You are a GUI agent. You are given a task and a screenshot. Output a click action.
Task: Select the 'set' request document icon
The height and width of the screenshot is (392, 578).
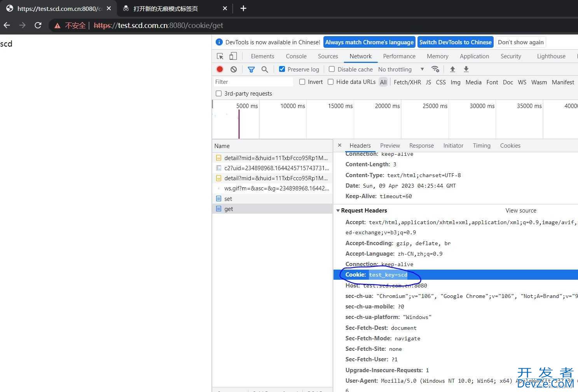218,199
